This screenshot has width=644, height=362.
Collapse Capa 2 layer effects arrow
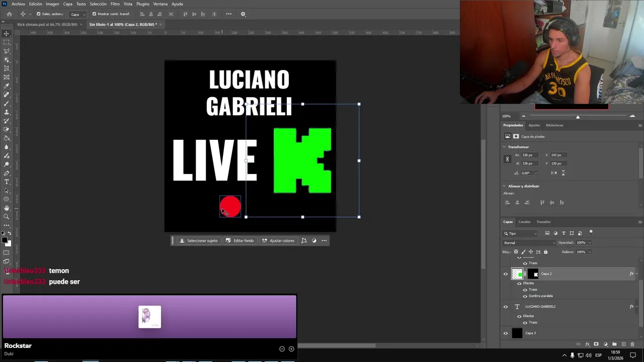point(637,274)
